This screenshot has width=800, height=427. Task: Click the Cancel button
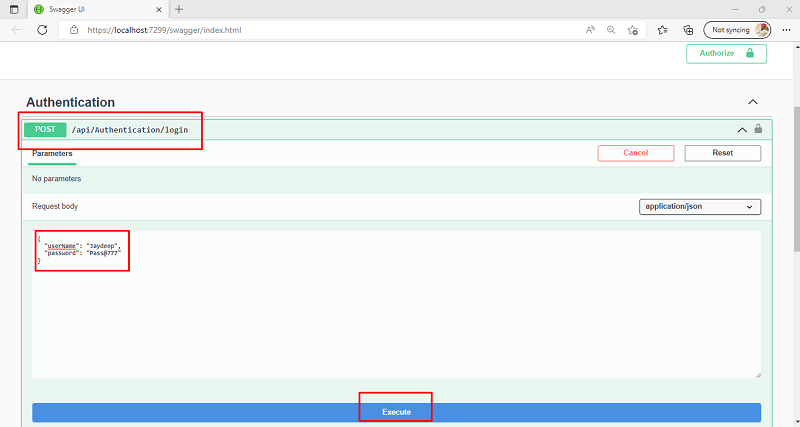[x=636, y=153]
